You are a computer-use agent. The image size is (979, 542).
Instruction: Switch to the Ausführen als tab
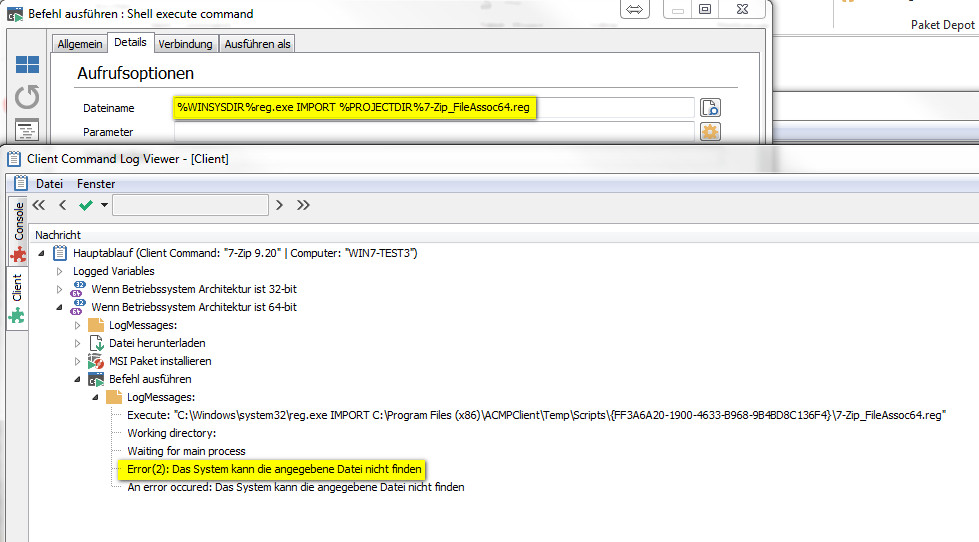[x=257, y=44]
